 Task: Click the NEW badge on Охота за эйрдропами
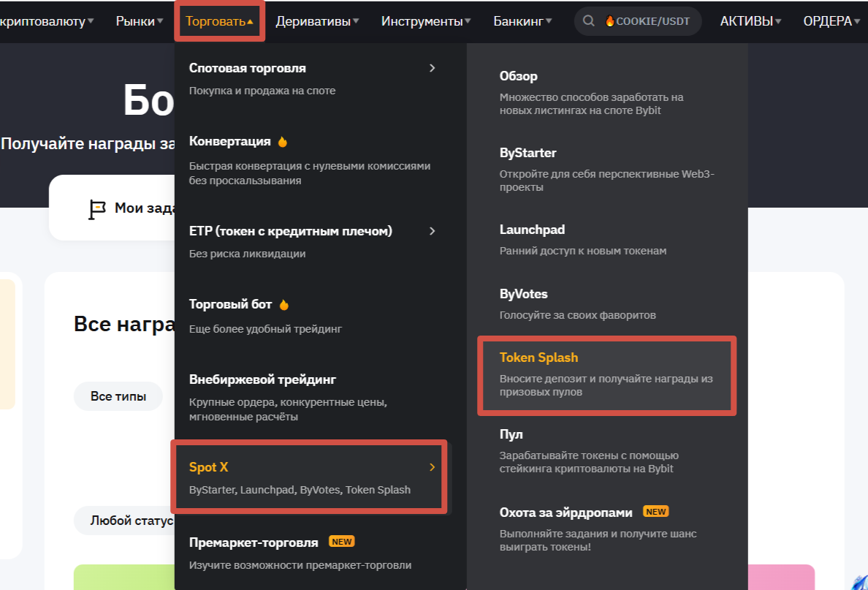click(x=655, y=511)
